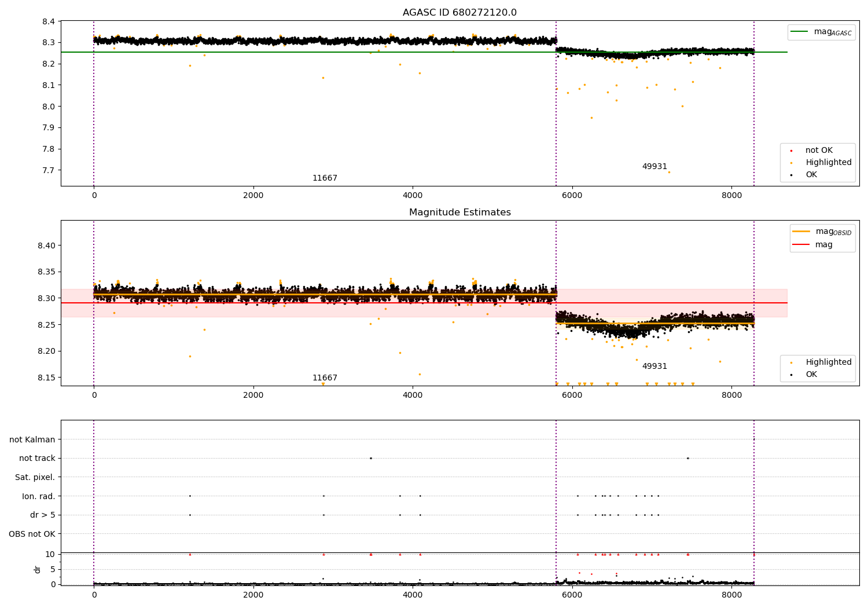Image resolution: width=868 pixels, height=608 pixels.
Task: Click the '11667' annotation in the top plot
Action: tap(325, 178)
